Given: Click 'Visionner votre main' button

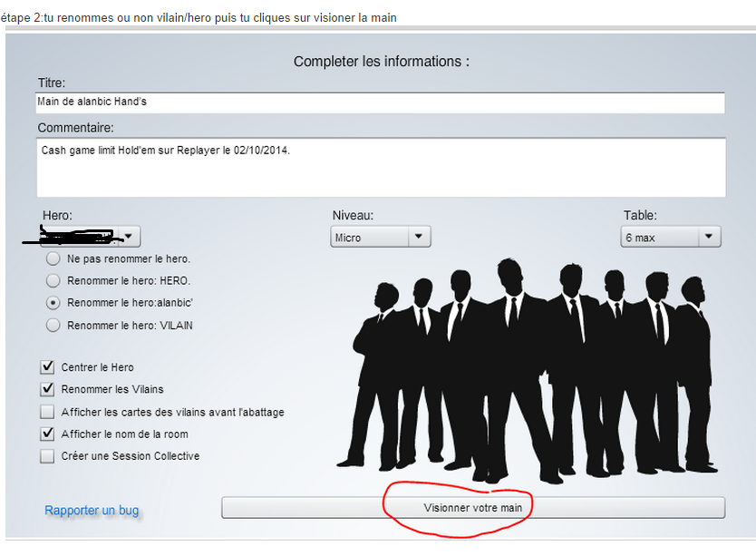Looking at the screenshot, I should click(x=473, y=508).
